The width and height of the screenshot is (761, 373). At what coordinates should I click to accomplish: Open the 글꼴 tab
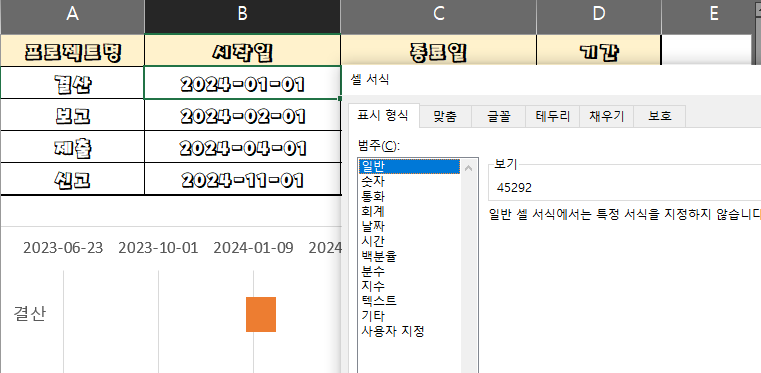pos(499,116)
